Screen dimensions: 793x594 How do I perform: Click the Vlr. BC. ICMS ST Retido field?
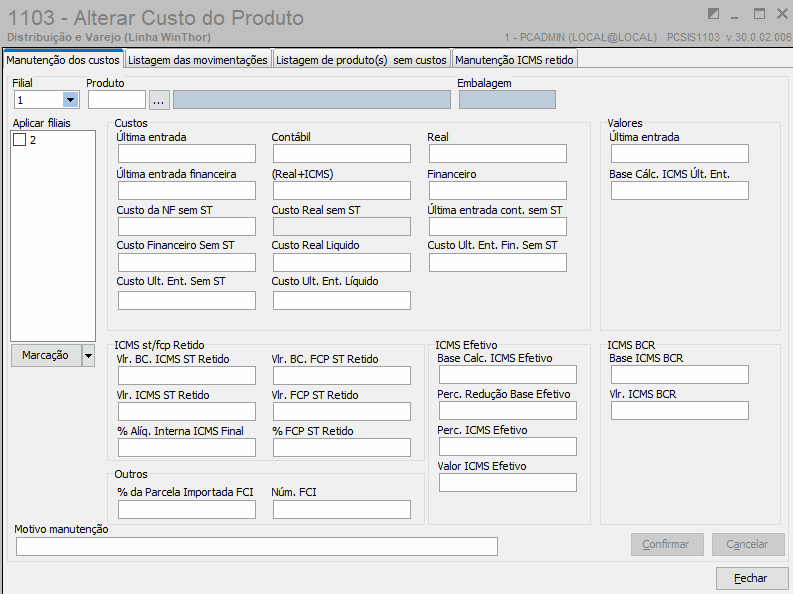click(x=187, y=376)
